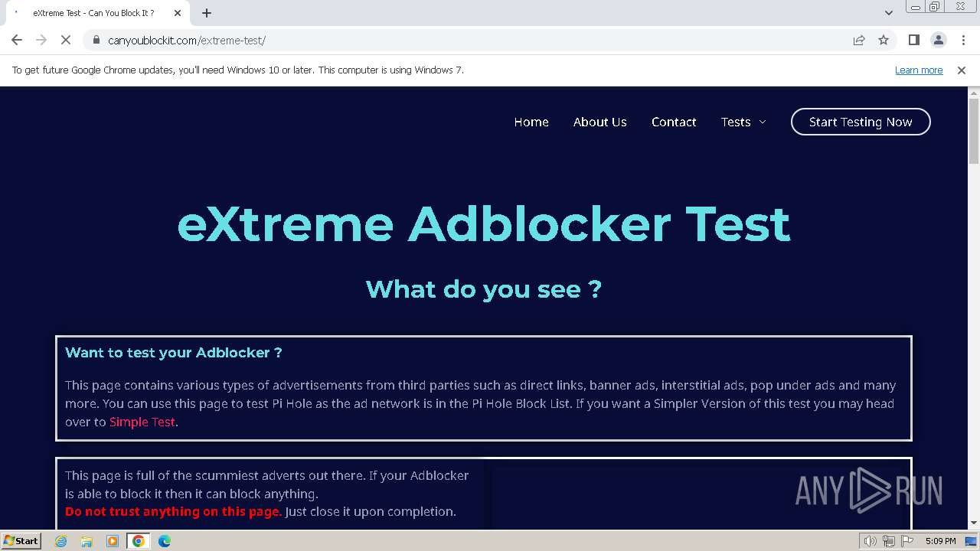Image resolution: width=980 pixels, height=551 pixels.
Task: Open the Home menu item
Action: pyautogui.click(x=531, y=122)
